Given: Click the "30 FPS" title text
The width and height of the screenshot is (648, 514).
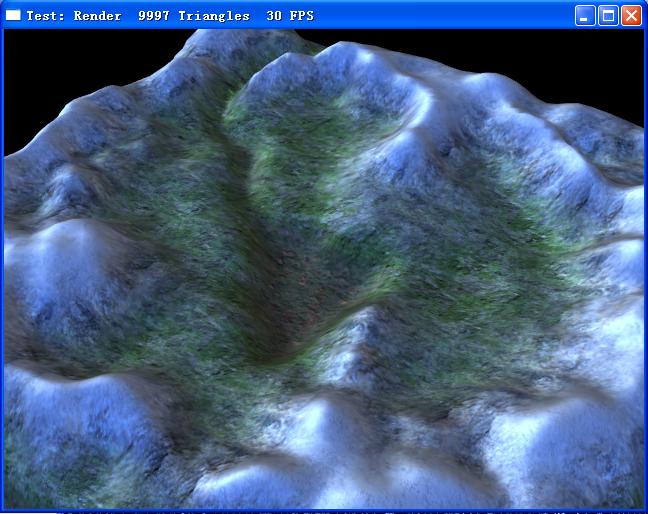Looking at the screenshot, I should [290, 16].
